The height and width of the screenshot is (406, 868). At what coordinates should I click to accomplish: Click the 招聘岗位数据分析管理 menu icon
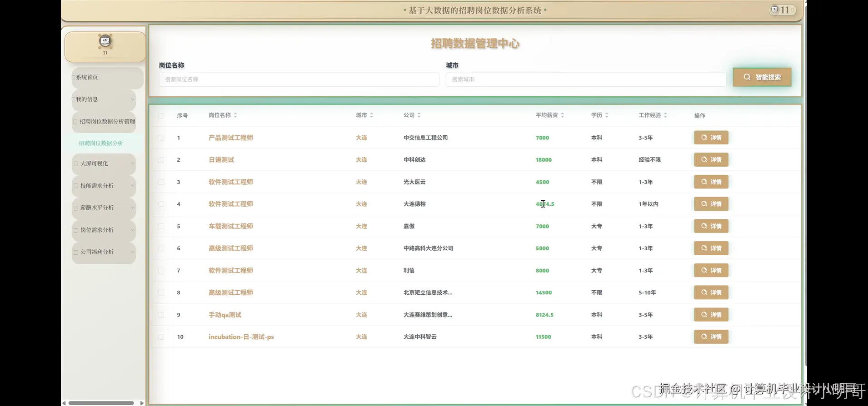tap(75, 122)
